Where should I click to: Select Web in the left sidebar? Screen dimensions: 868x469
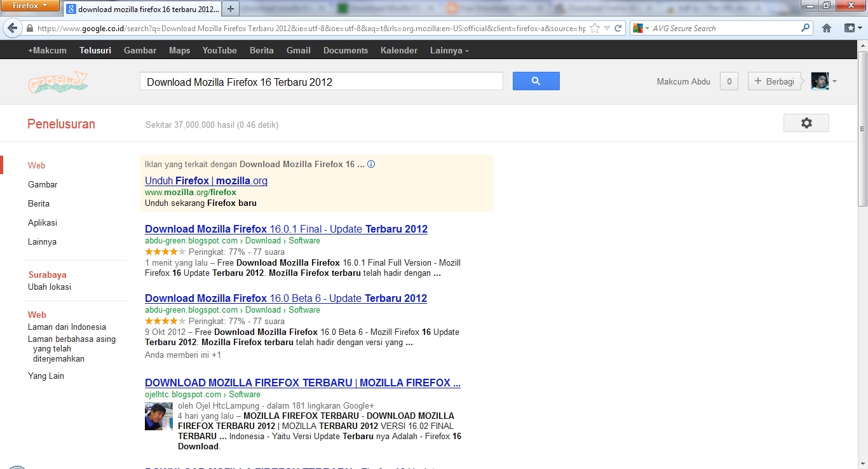point(37,165)
